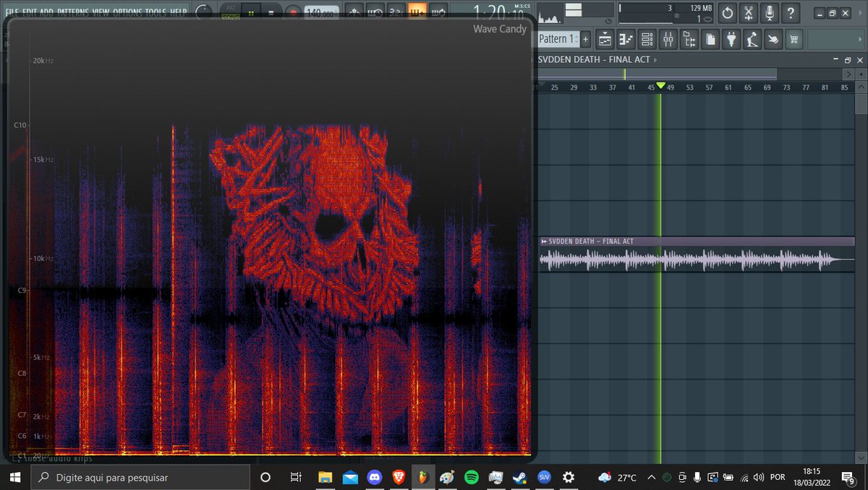Stop playback with the stop button
The height and width of the screenshot is (490, 868).
click(271, 13)
